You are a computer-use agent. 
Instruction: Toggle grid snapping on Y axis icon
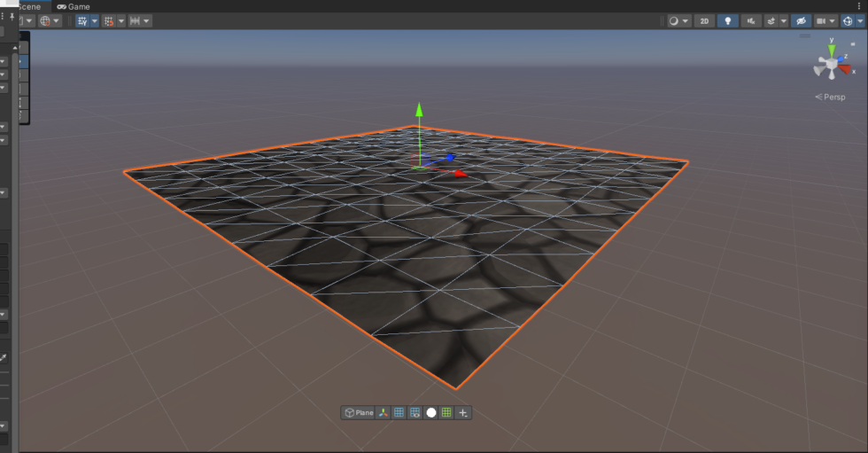[82, 21]
